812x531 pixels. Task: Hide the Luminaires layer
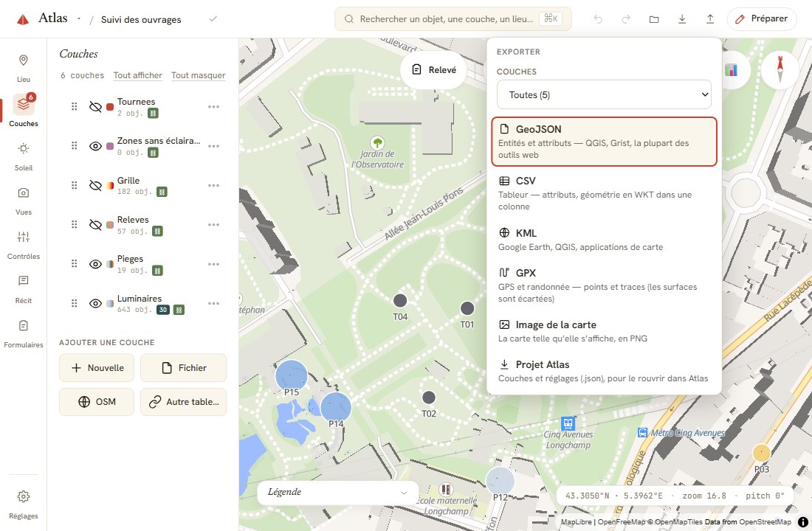95,303
